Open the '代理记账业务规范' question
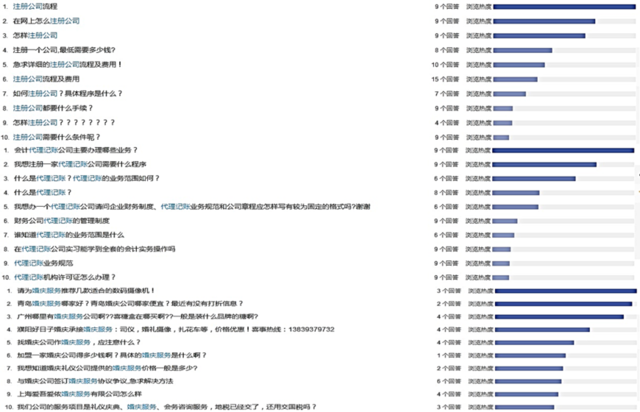This screenshot has height=412, width=640. pyautogui.click(x=46, y=262)
